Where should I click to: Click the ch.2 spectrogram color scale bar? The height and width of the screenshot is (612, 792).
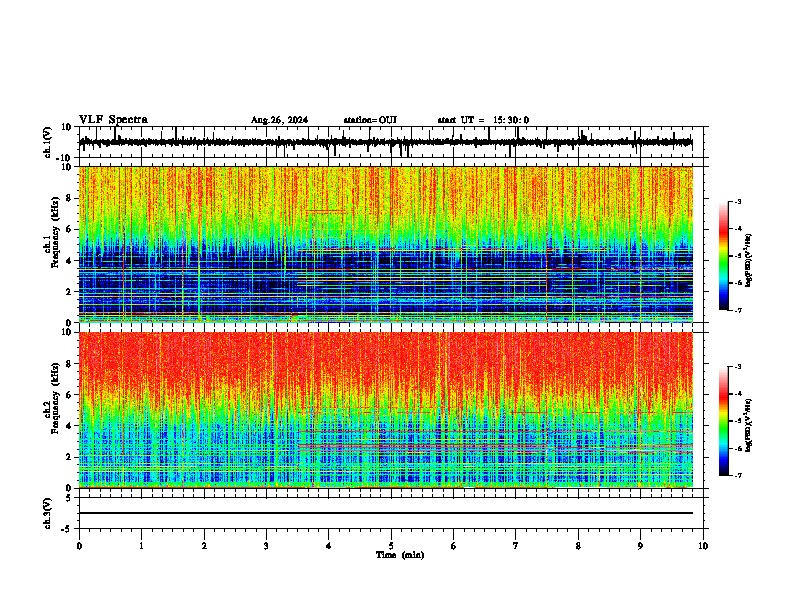click(x=724, y=421)
